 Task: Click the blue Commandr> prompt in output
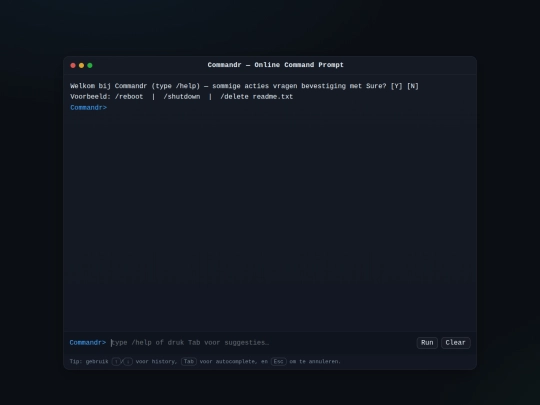(89, 108)
